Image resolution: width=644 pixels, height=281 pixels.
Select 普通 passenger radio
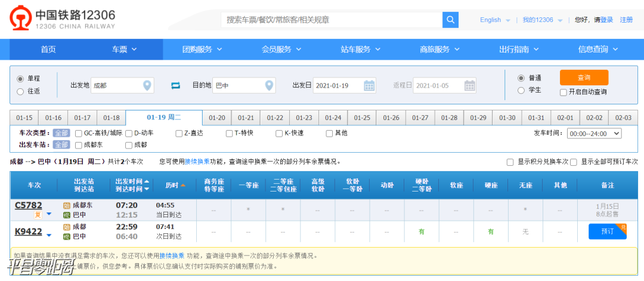pyautogui.click(x=521, y=78)
